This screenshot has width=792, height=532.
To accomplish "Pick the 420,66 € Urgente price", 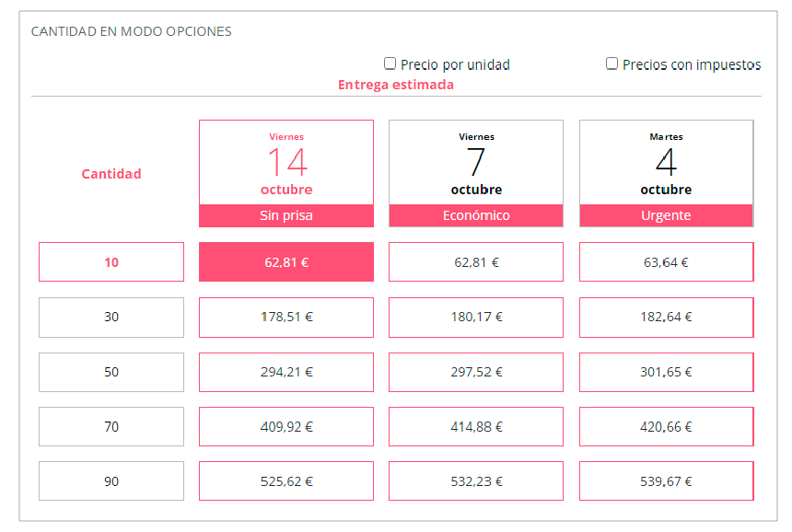I will [666, 426].
